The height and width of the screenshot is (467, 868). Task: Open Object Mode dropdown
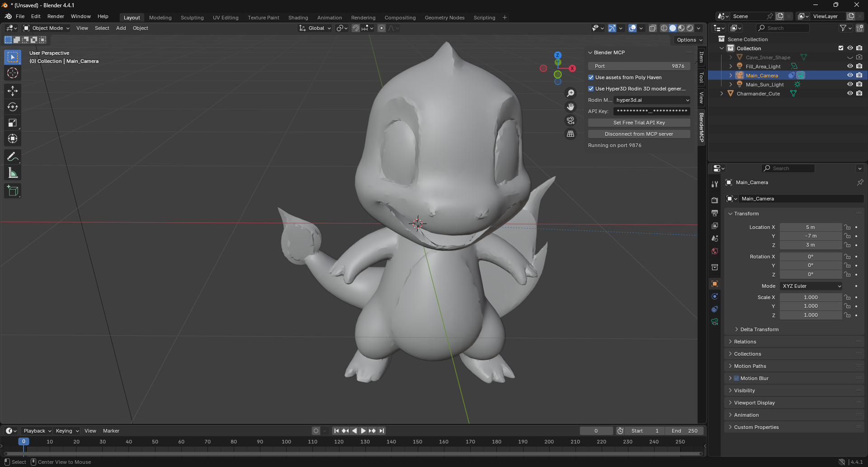(x=47, y=28)
